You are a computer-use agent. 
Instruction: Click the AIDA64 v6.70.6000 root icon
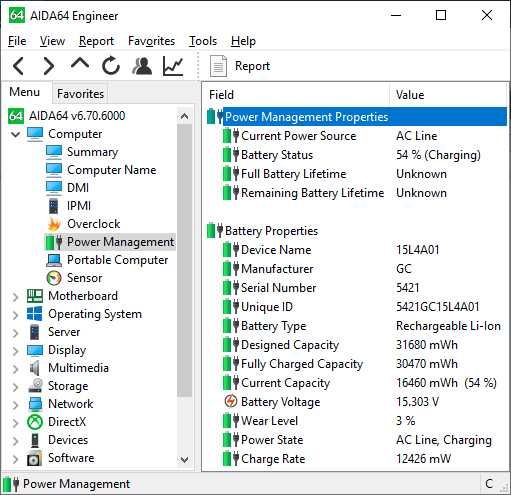[16, 116]
